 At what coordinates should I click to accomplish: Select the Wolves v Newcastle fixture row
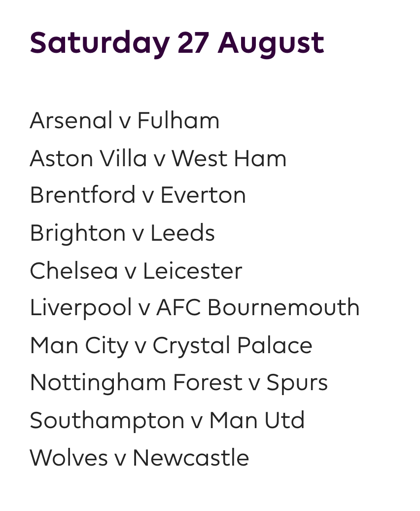pos(140,458)
